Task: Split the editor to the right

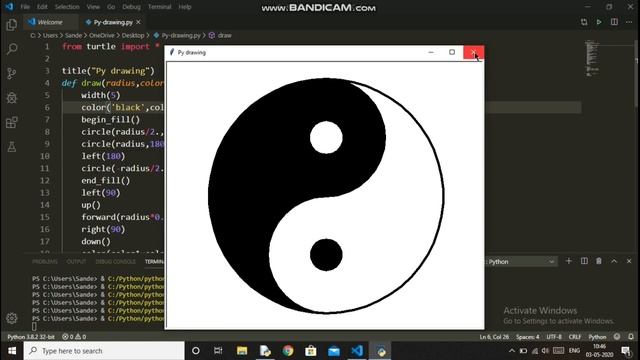Action: 614,22
